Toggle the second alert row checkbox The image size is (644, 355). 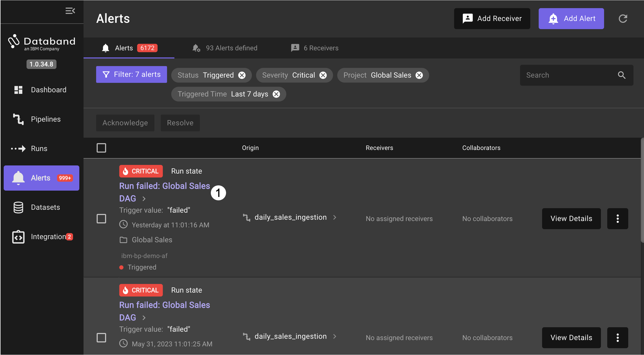pos(101,336)
